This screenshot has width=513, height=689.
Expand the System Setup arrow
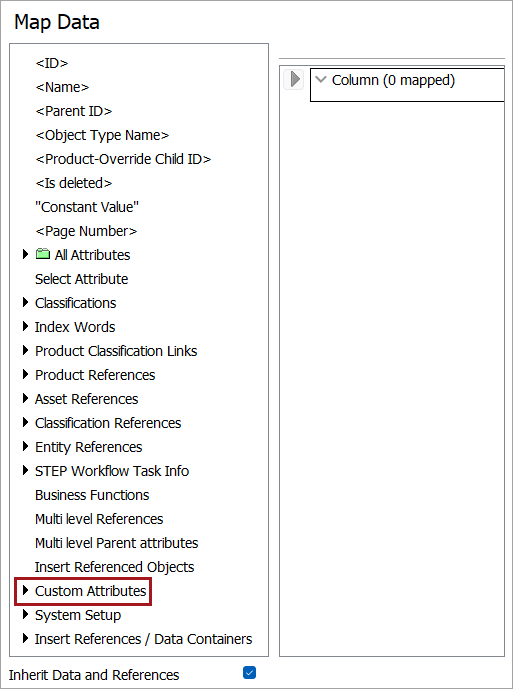coord(25,614)
